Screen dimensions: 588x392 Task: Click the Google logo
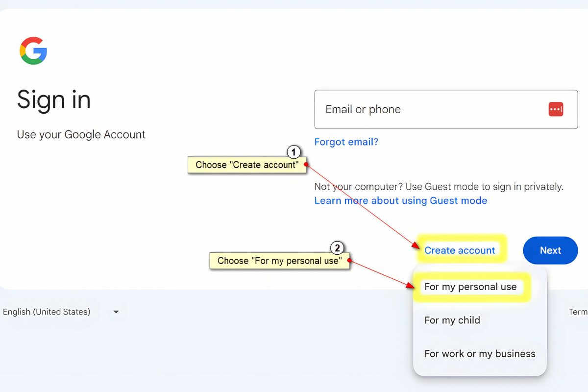click(x=33, y=50)
